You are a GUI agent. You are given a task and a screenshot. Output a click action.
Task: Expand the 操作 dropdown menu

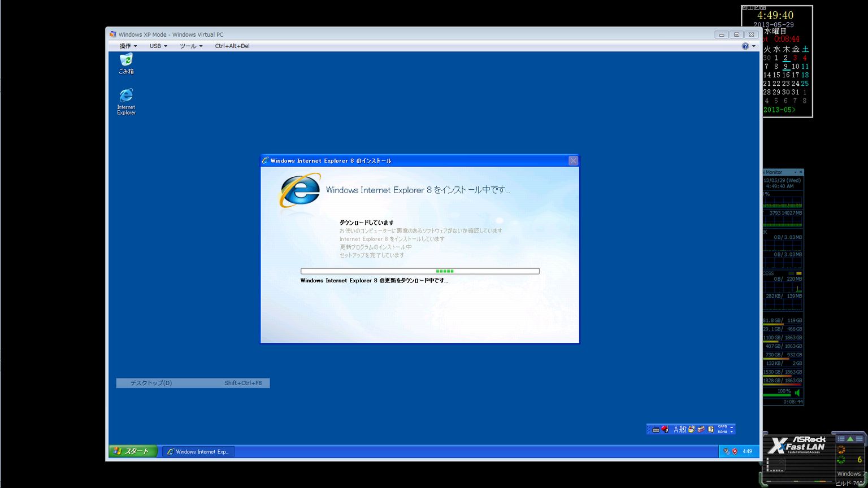coord(128,46)
